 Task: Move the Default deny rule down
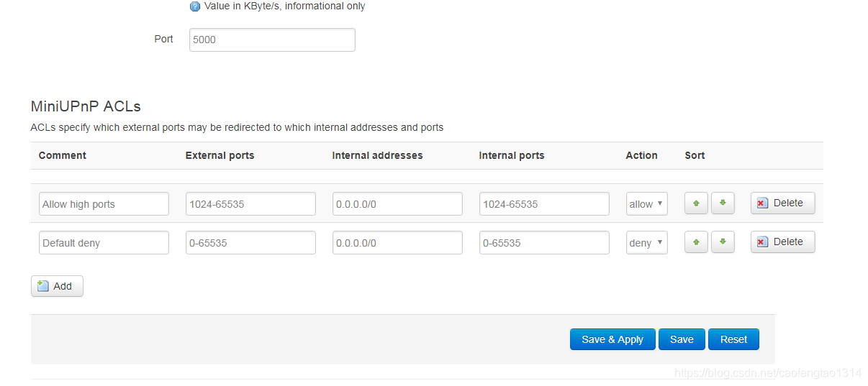coord(723,242)
